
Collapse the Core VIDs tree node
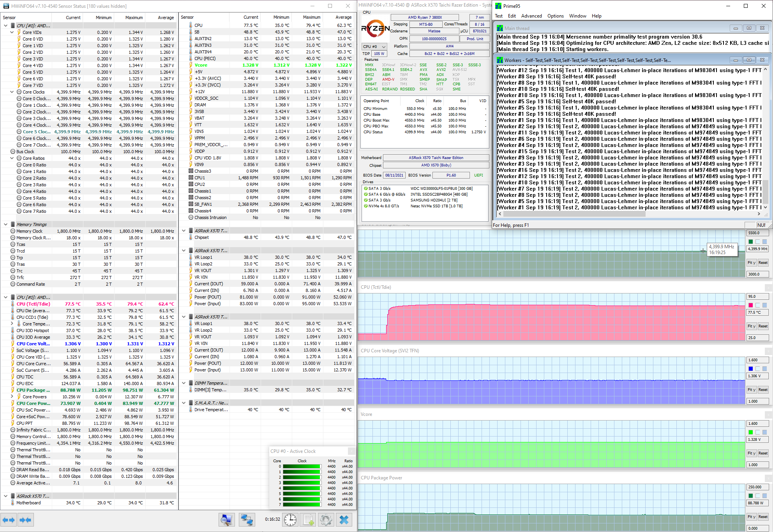pyautogui.click(x=12, y=32)
